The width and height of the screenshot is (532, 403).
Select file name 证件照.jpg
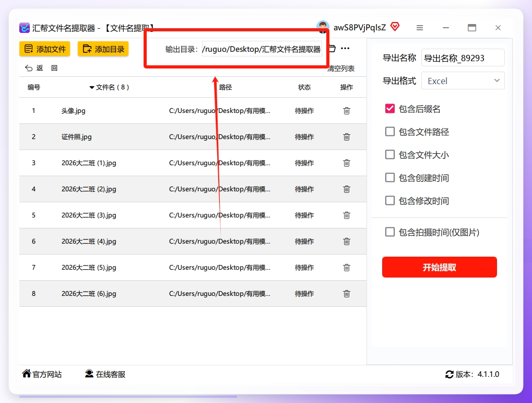click(76, 137)
